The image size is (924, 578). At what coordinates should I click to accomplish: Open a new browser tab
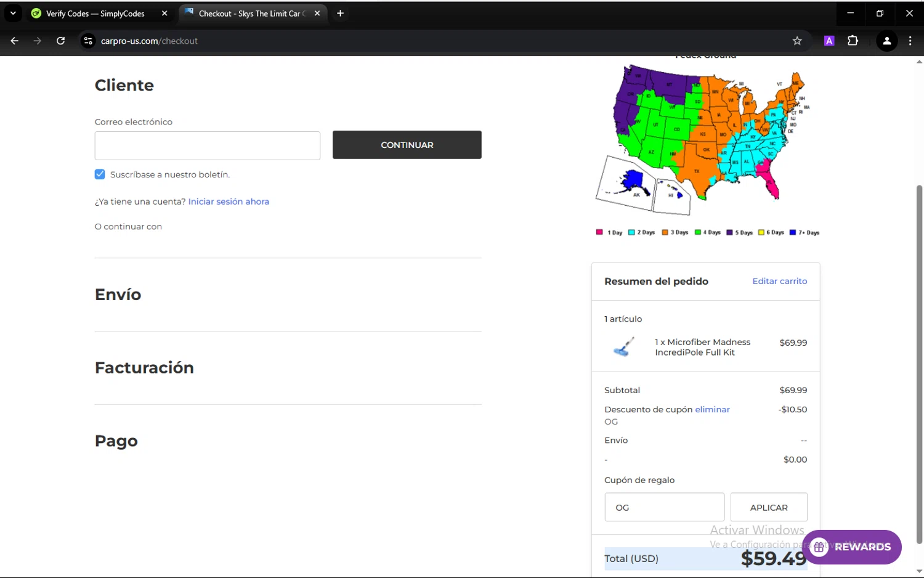point(340,13)
